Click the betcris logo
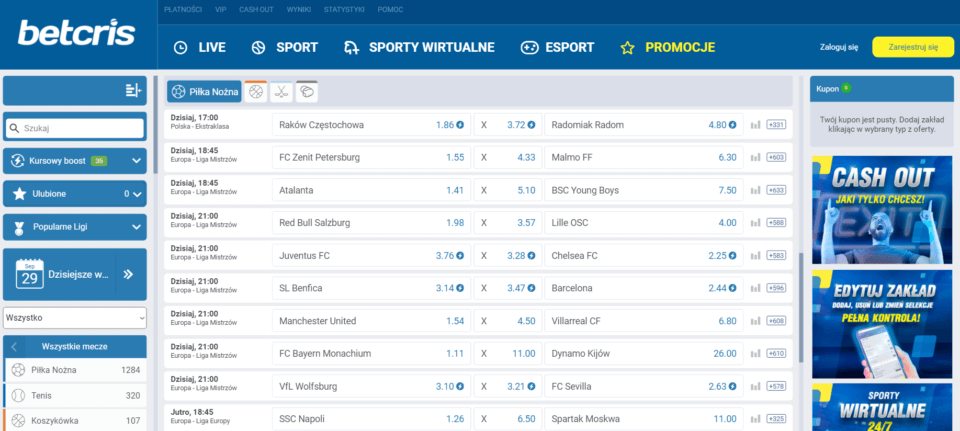 (76, 33)
